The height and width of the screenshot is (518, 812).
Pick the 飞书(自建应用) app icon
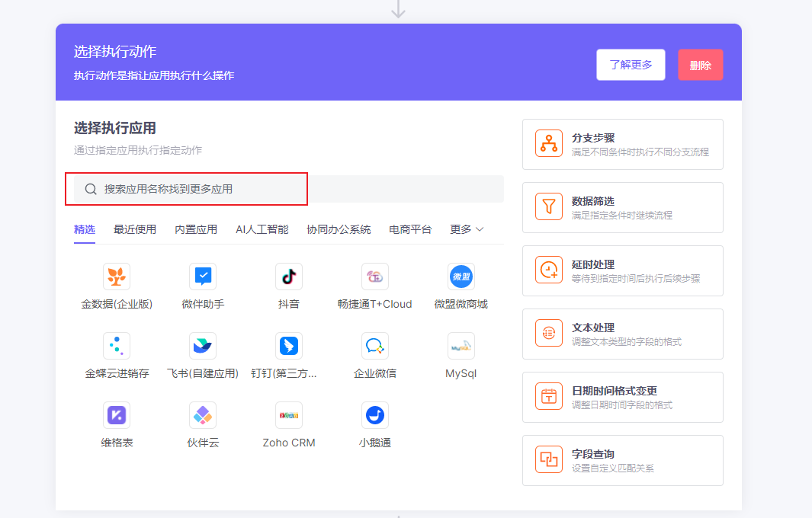click(203, 346)
